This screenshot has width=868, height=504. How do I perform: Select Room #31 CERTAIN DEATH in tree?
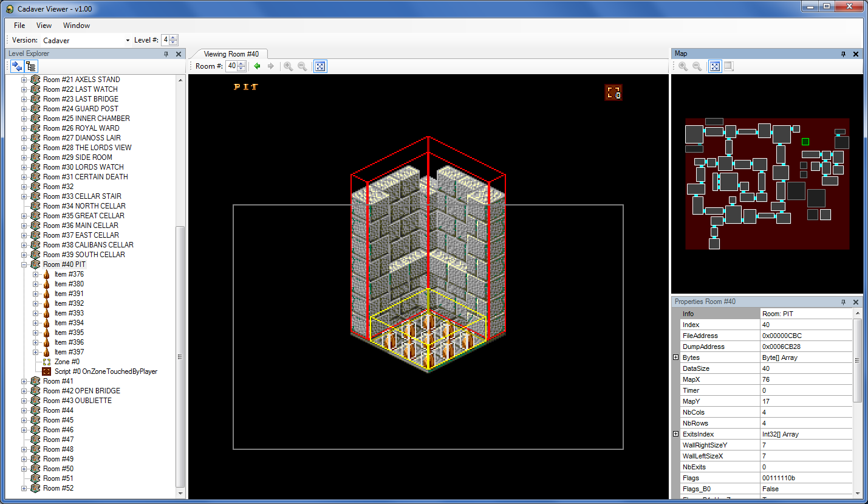tap(86, 177)
